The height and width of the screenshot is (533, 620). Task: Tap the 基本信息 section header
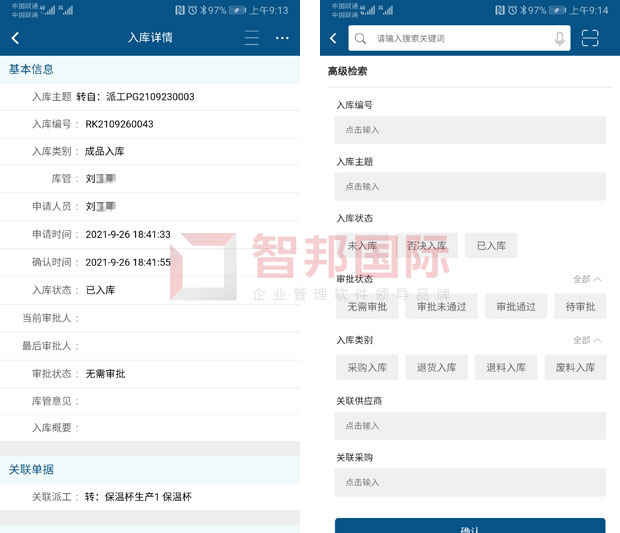tap(31, 70)
